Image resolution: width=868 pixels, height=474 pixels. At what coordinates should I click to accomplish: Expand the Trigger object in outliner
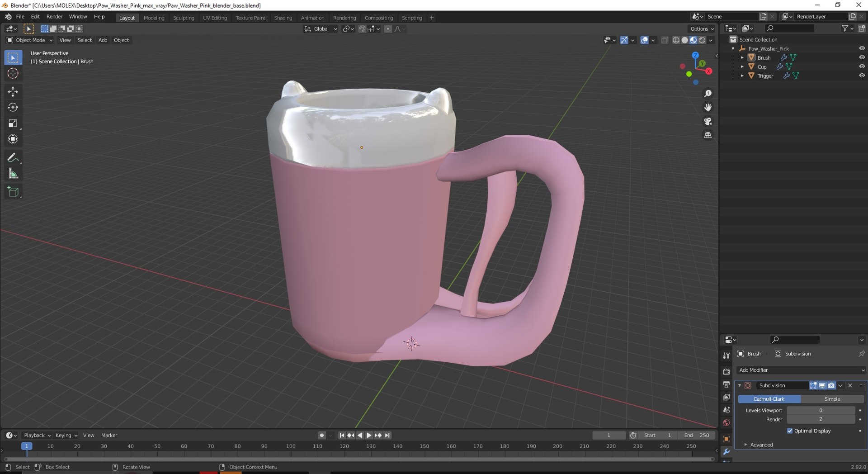click(x=742, y=76)
